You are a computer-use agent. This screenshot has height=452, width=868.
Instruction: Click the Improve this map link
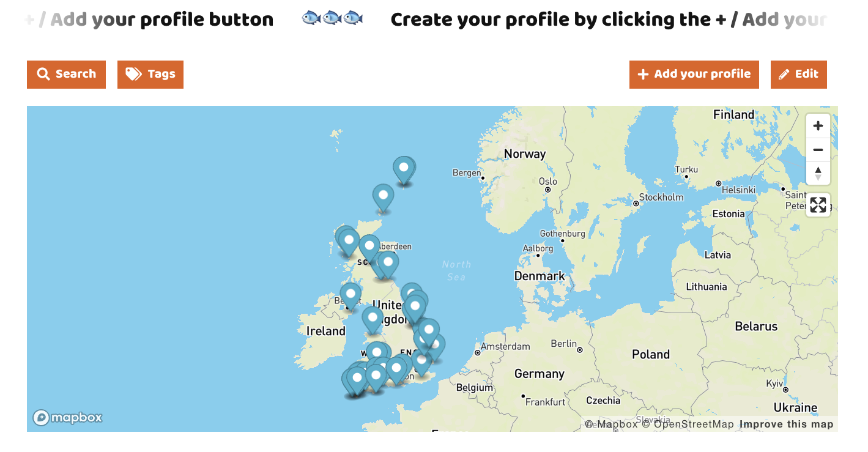(787, 424)
